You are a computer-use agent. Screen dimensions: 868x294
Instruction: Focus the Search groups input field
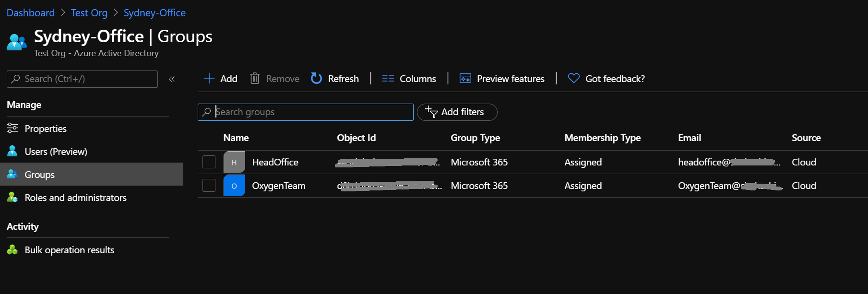(x=306, y=112)
